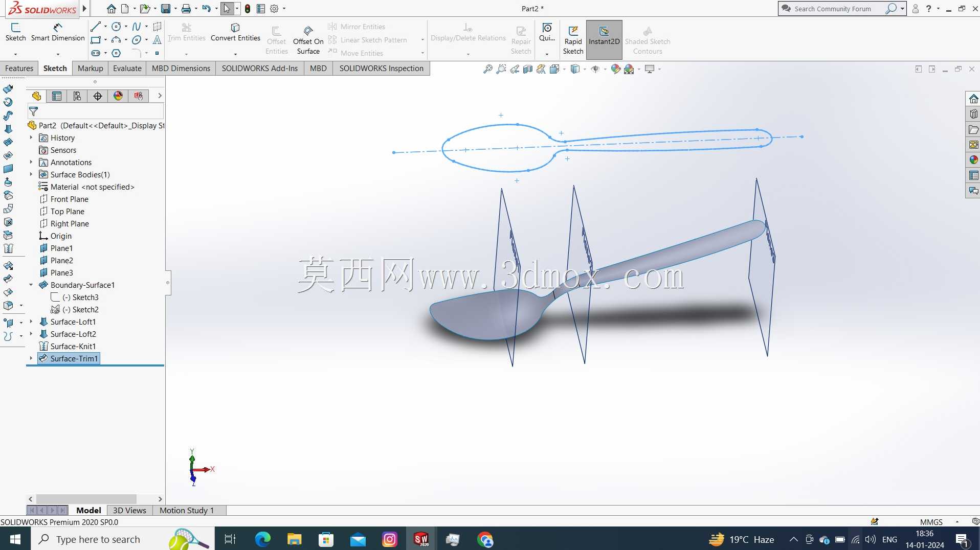This screenshot has width=980, height=550.
Task: Switch to the Markup tab
Action: pos(91,68)
